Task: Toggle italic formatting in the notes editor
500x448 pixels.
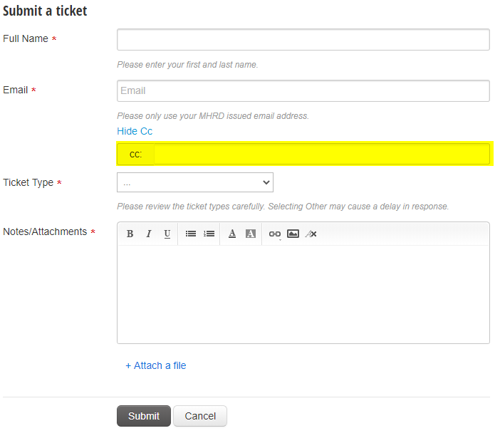Action: 149,234
